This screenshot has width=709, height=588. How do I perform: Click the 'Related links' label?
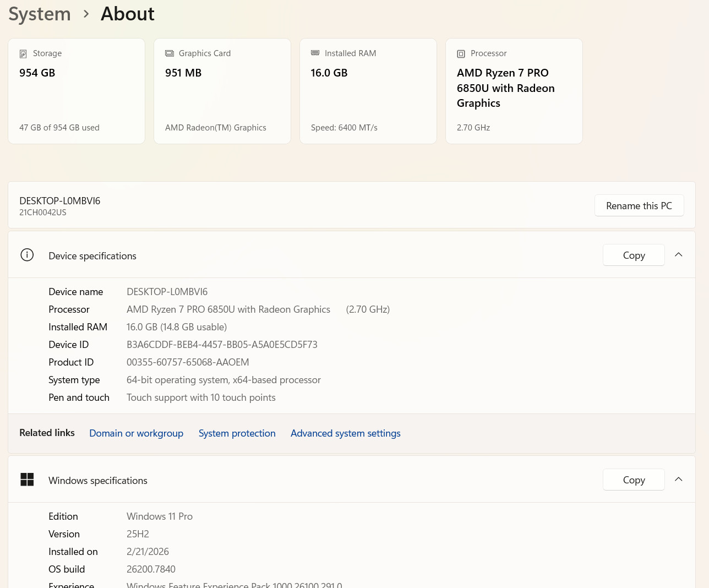(47, 433)
